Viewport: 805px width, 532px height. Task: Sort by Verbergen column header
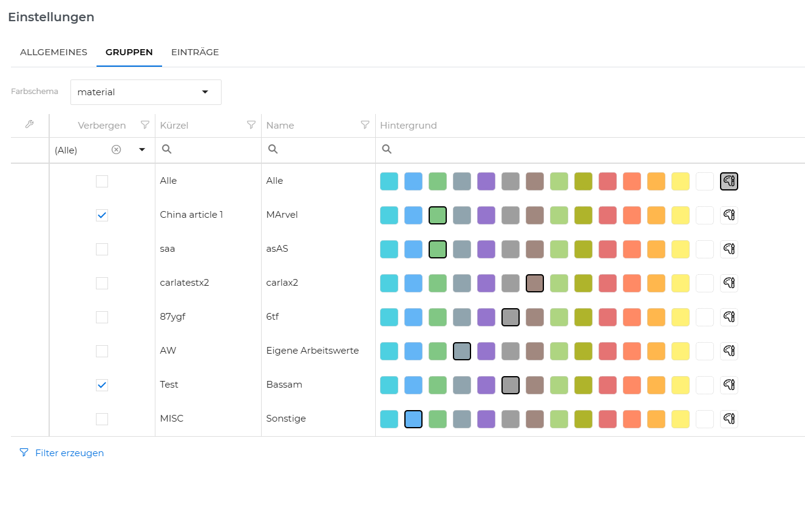tap(101, 126)
